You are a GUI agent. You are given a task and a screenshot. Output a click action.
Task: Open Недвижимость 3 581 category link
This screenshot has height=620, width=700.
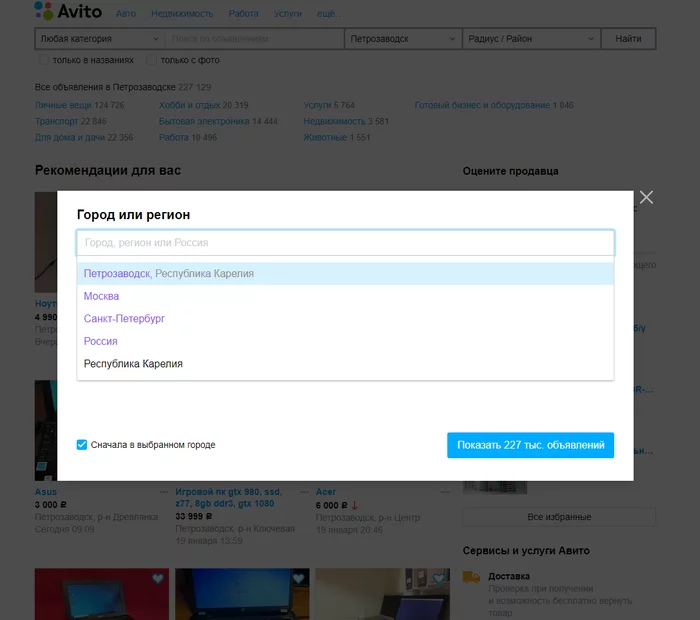point(334,121)
